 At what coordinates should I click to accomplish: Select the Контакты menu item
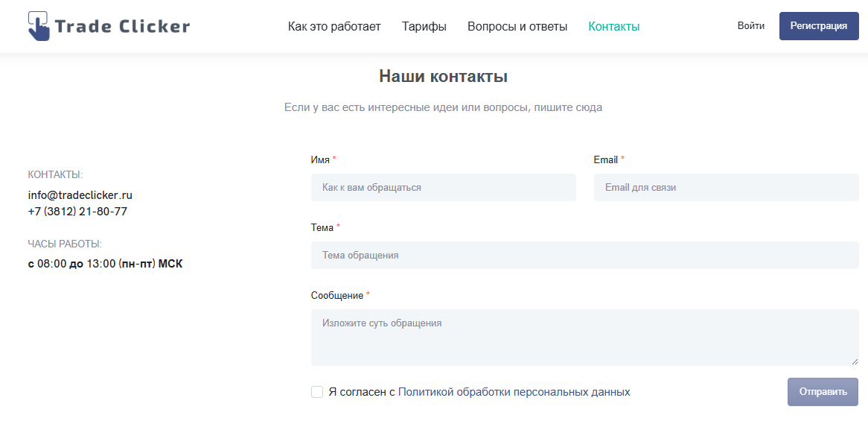coord(614,27)
